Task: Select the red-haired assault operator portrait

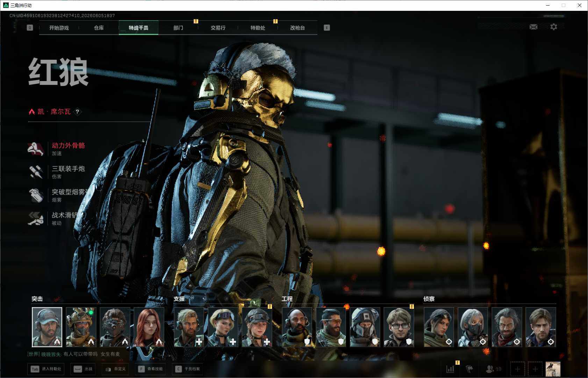Action: pyautogui.click(x=149, y=327)
